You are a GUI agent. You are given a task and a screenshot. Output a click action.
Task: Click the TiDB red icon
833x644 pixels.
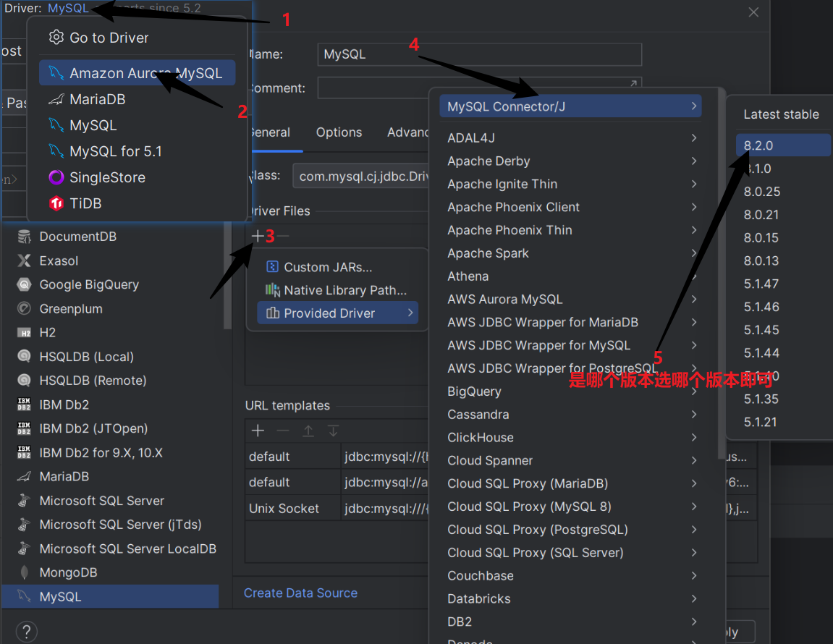[56, 203]
